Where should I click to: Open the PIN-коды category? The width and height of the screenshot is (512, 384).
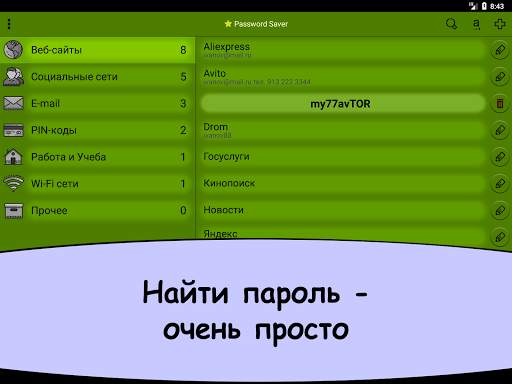click(x=97, y=130)
